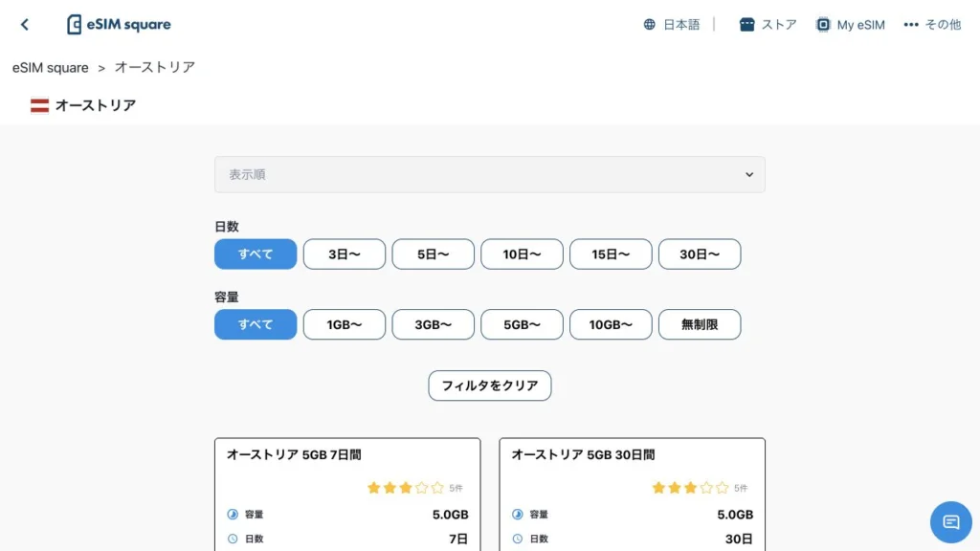Filter days by 5日〜
This screenshot has height=551, width=980.
pos(434,254)
